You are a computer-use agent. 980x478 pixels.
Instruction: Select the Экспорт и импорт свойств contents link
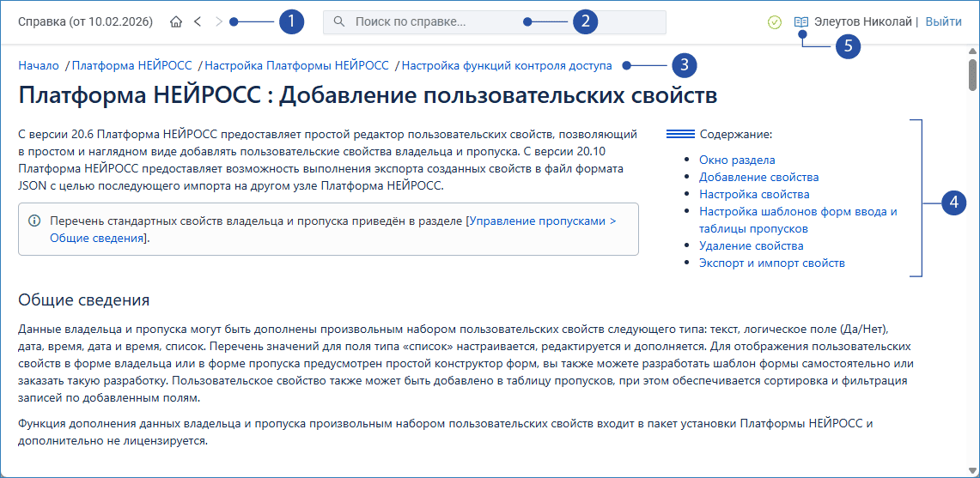click(771, 263)
